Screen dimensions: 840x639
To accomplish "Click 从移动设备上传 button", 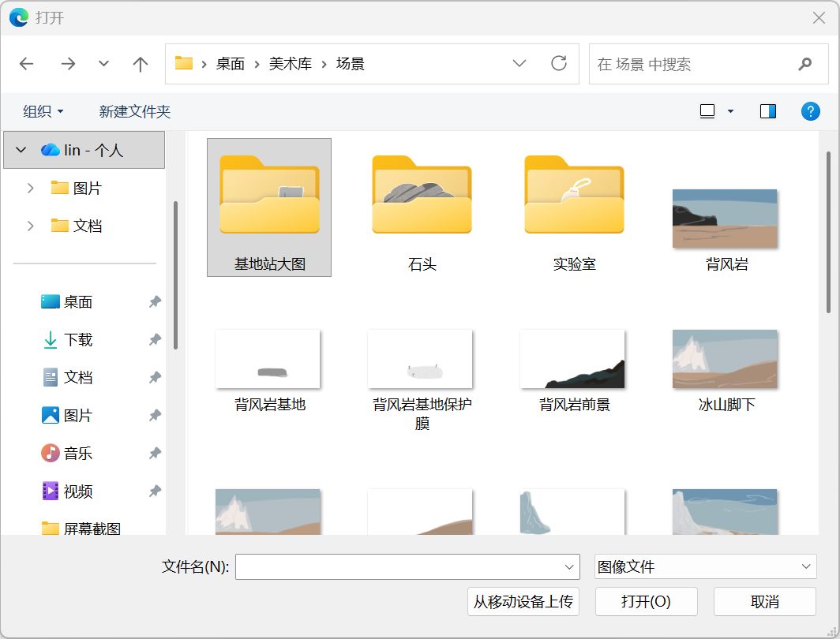I will [523, 602].
